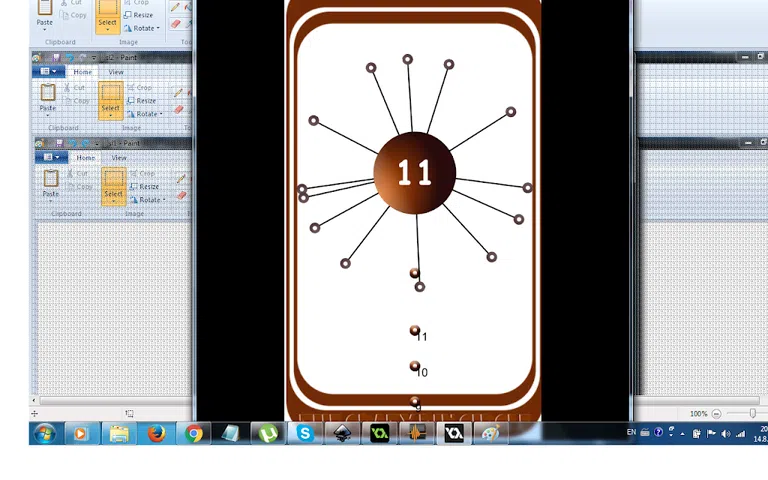This screenshot has width=768, height=480.
Task: Launch Google Chrome from the taskbar
Action: coord(193,433)
